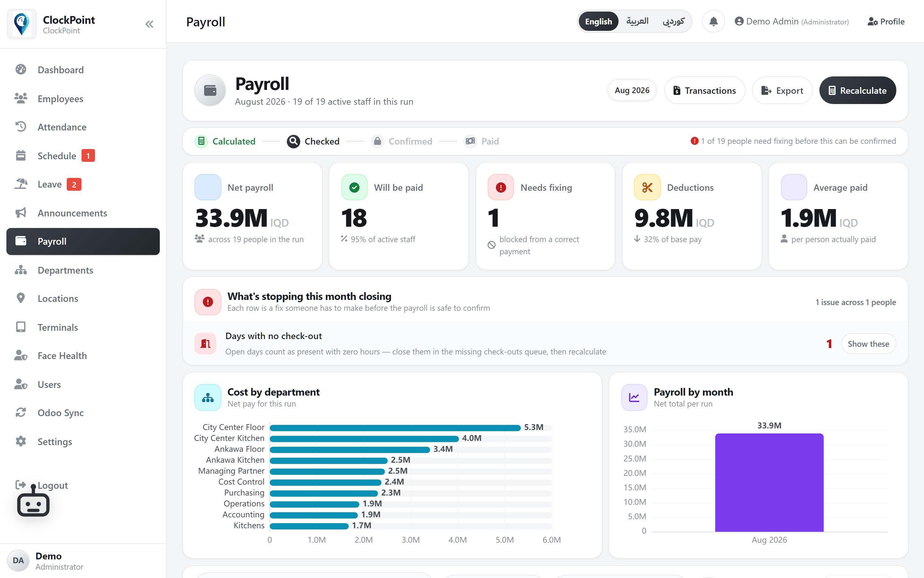
Task: Collapse the sidebar with the double chevron
Action: (149, 24)
